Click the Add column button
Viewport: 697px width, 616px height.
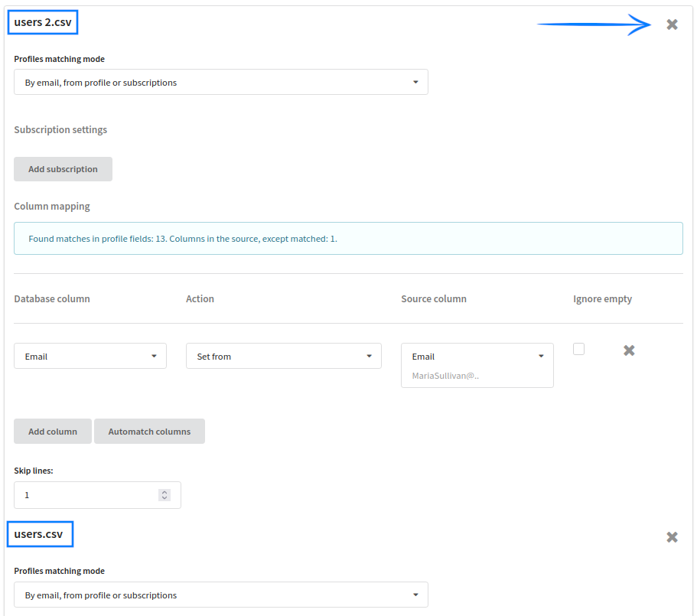(52, 431)
